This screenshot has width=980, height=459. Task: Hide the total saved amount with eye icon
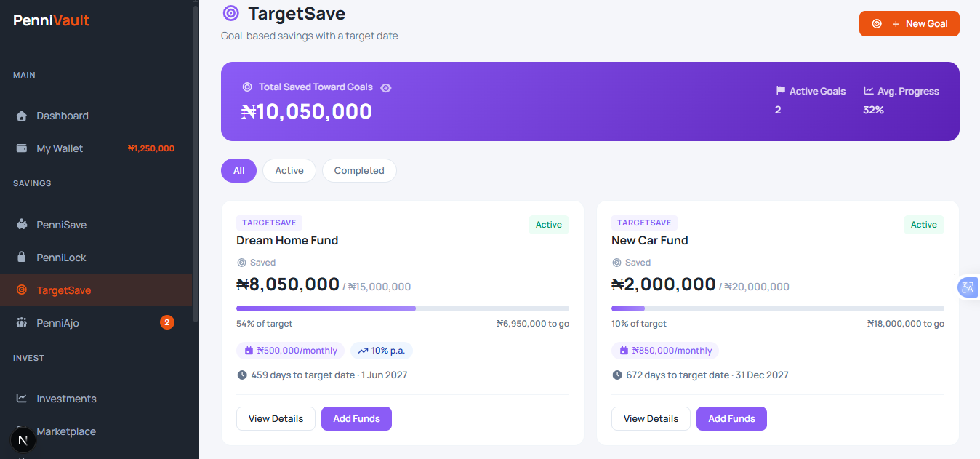[386, 87]
